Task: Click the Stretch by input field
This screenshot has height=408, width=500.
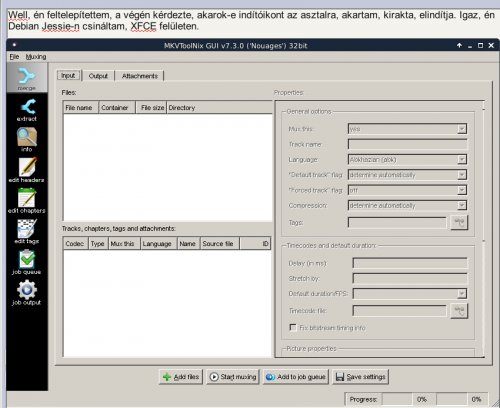Action: [410, 278]
